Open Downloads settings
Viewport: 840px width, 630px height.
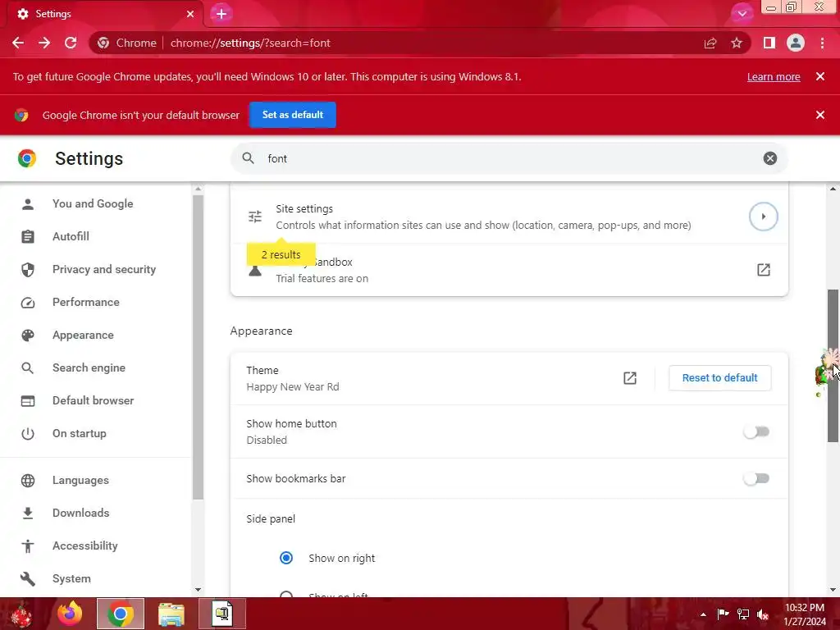(81, 514)
